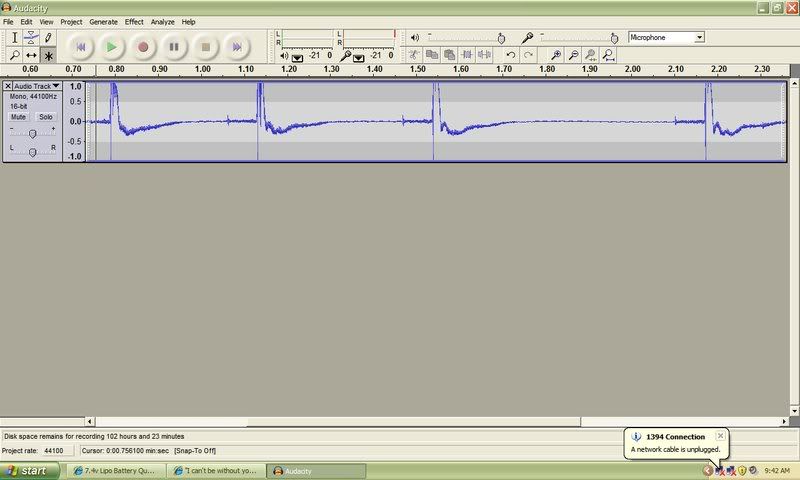Click Silence selection icon

tap(484, 55)
